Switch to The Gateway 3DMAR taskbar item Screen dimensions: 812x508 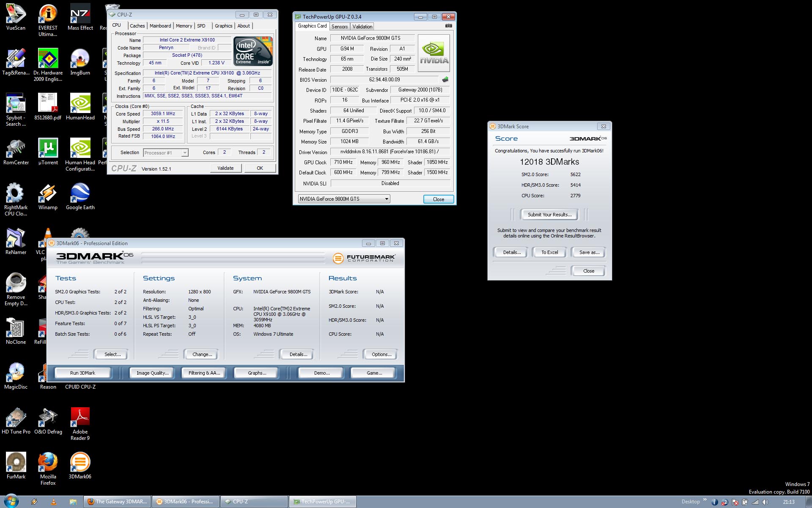[x=117, y=502]
